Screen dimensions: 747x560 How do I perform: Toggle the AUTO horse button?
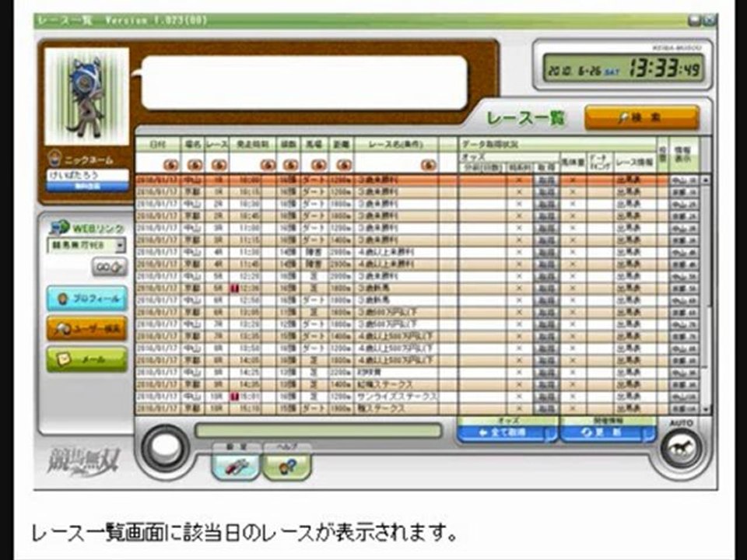(681, 448)
